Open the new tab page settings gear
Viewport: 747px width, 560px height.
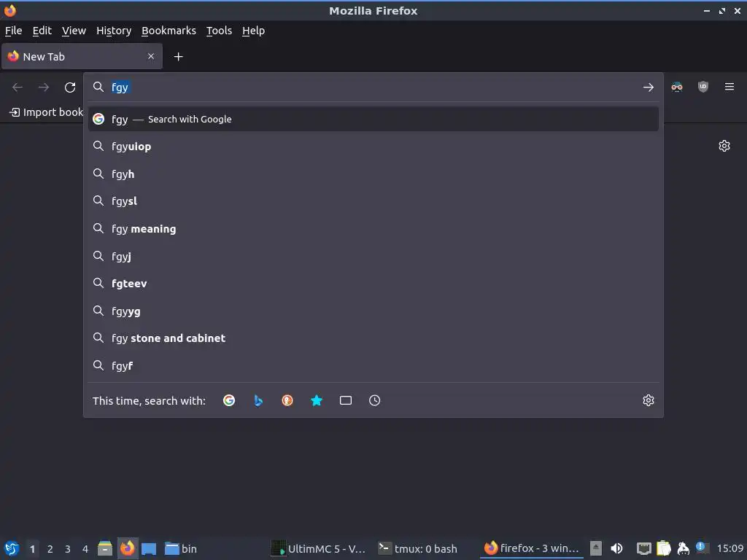(x=724, y=146)
